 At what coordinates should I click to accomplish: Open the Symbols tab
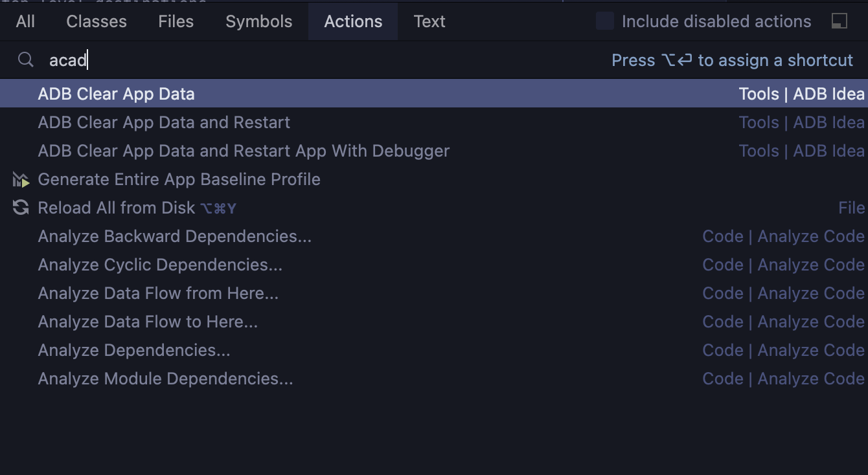(x=258, y=21)
